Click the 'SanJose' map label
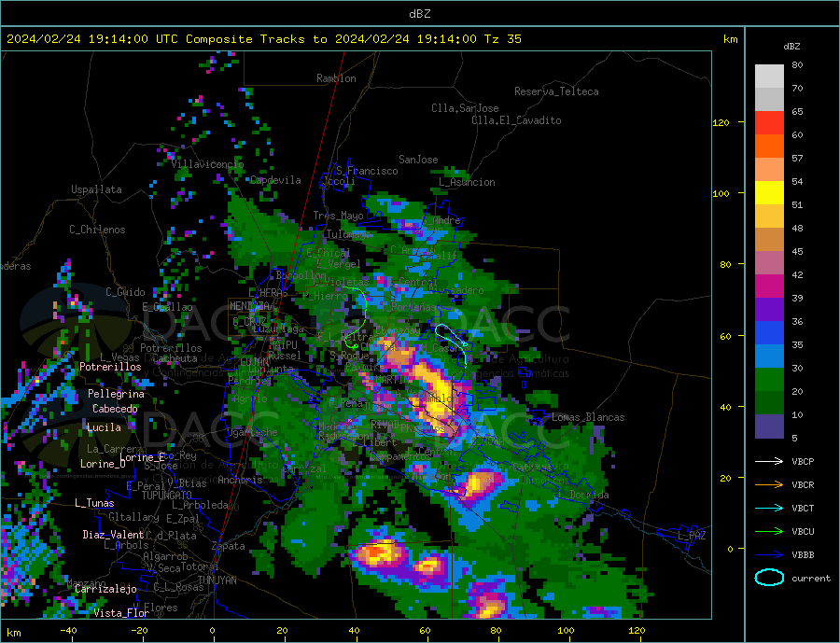The height and width of the screenshot is (643, 840). pos(418,160)
